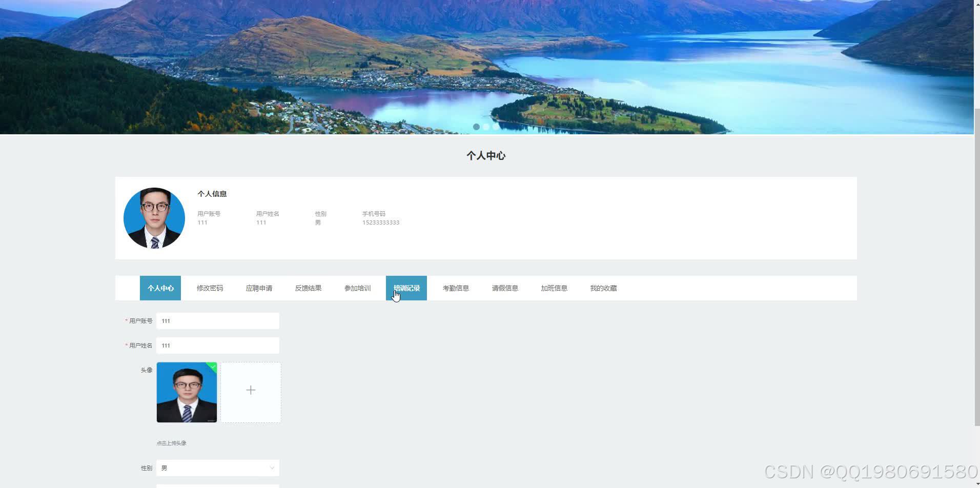This screenshot has width=980, height=488.
Task: Switch to the 修改密码 tab
Action: pos(210,288)
